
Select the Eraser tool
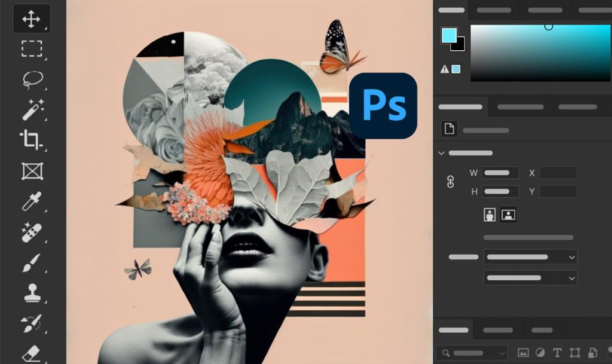(32, 353)
